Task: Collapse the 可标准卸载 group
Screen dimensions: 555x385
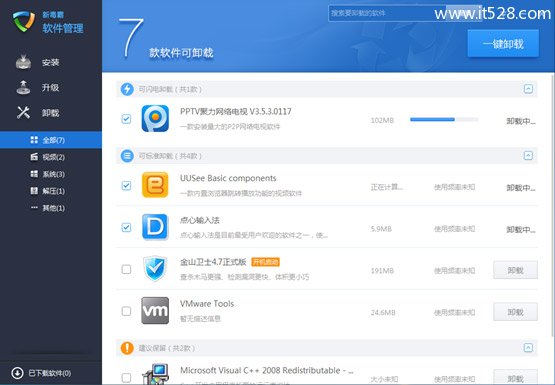Action: (x=528, y=155)
